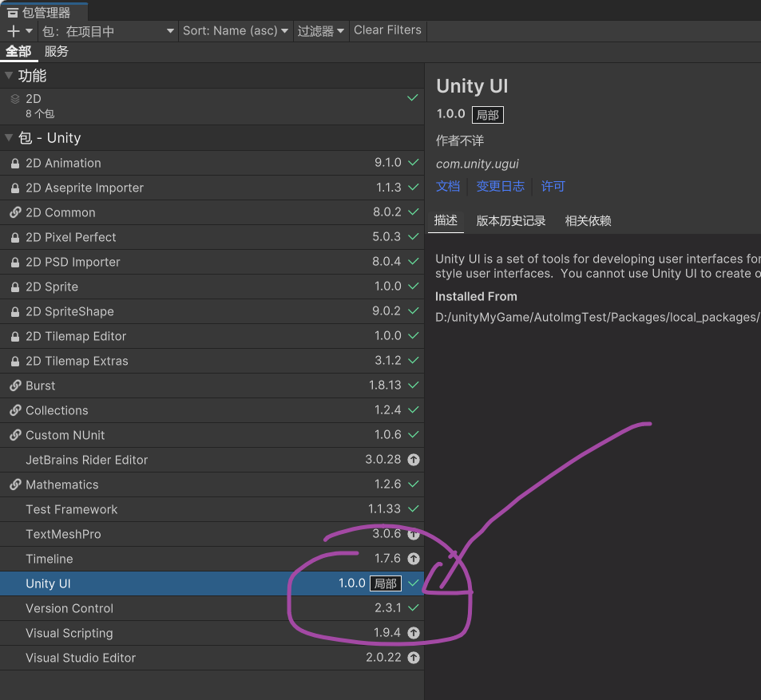Collapse the 功能 section triangle

9,75
